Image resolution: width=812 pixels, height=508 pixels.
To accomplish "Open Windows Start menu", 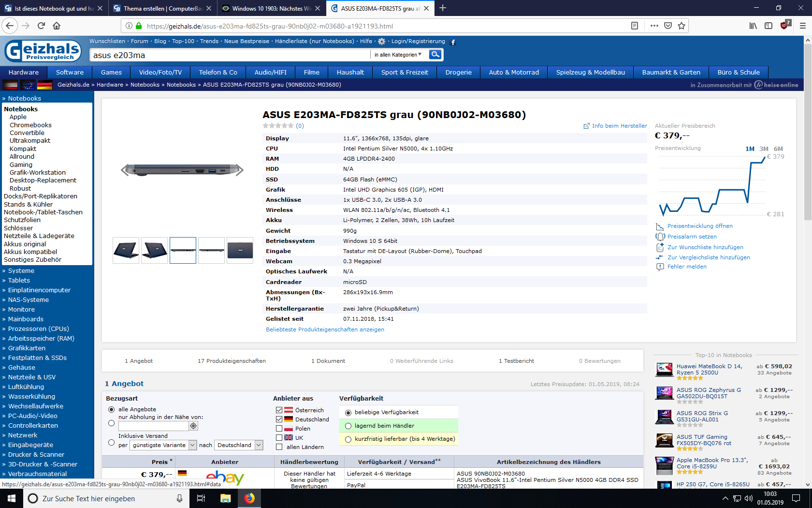I will click(x=12, y=498).
